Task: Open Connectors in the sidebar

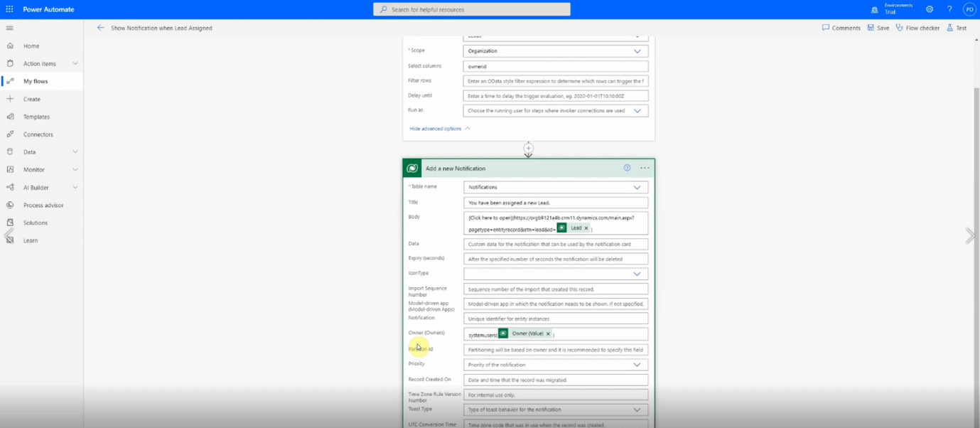Action: pos(38,134)
